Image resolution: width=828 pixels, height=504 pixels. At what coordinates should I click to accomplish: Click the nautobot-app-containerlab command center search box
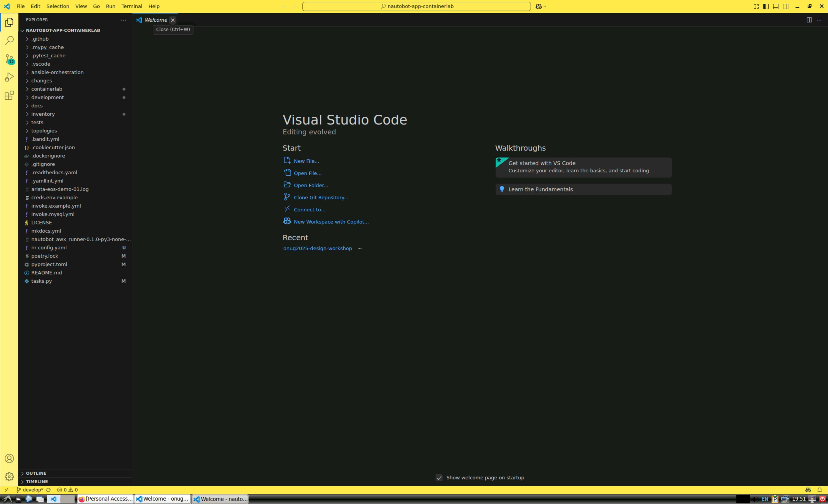[x=416, y=6]
